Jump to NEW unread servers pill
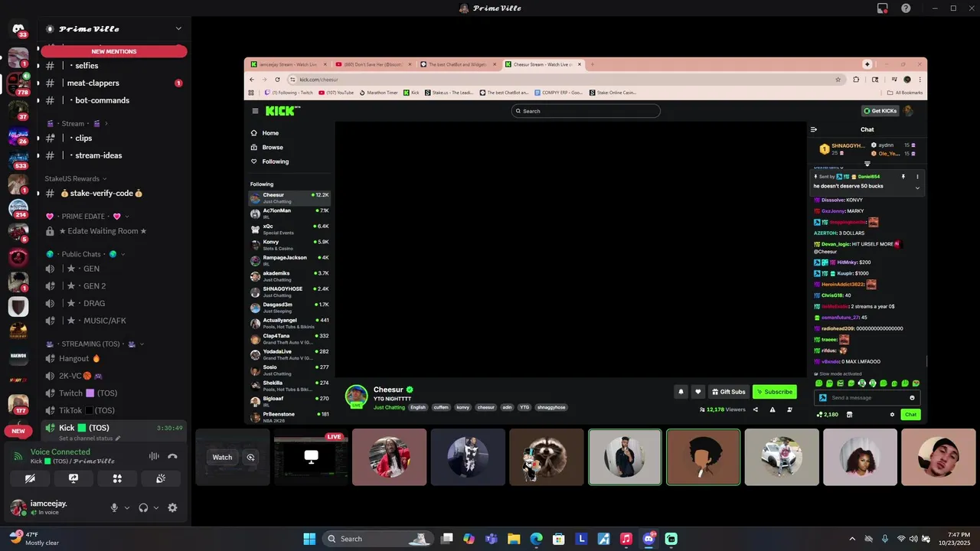The height and width of the screenshot is (551, 980). [x=18, y=431]
